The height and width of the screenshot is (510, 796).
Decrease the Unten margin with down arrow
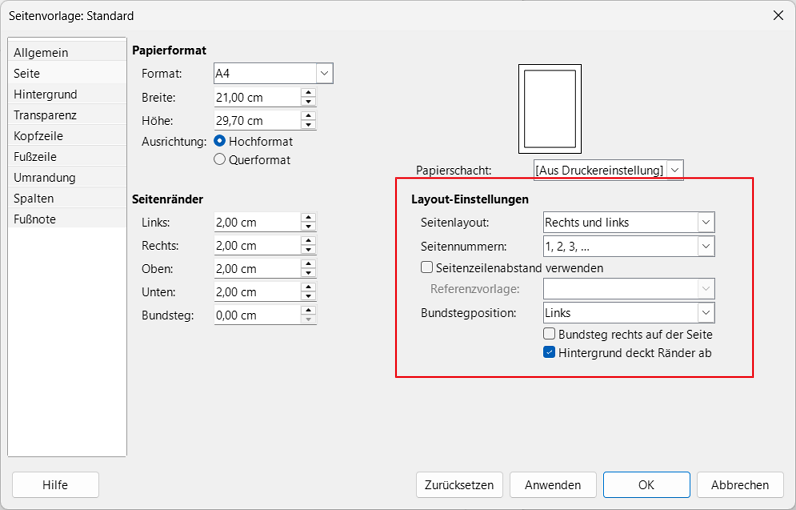(x=309, y=297)
